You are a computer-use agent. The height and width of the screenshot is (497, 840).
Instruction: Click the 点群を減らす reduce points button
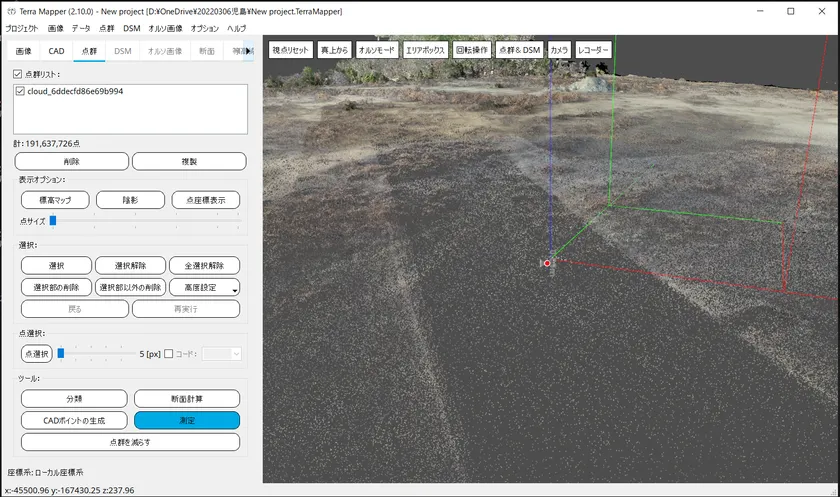coord(130,442)
